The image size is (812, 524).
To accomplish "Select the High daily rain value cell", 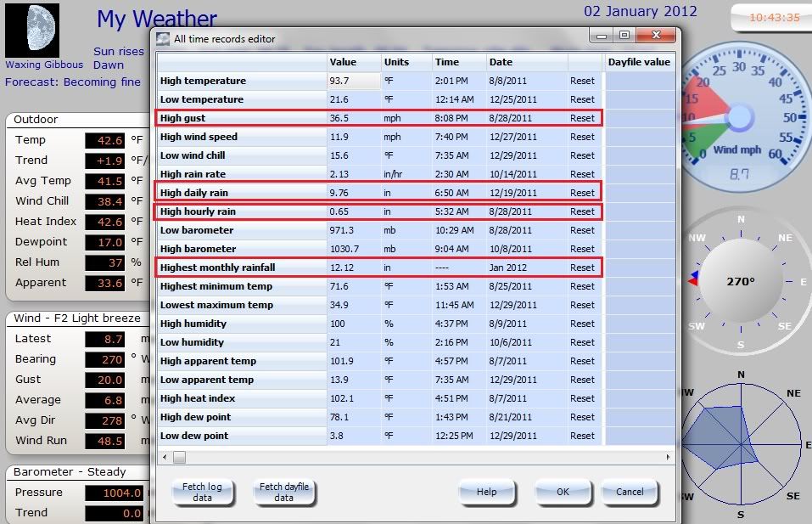I will pos(353,193).
